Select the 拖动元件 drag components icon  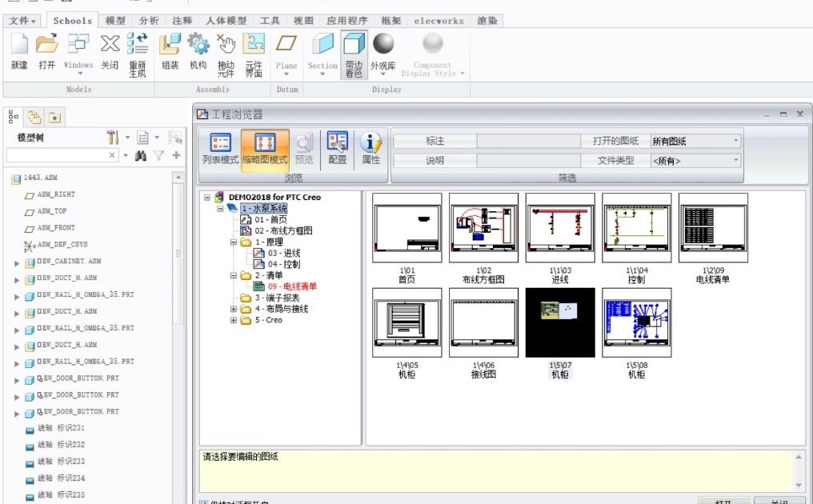(x=226, y=43)
